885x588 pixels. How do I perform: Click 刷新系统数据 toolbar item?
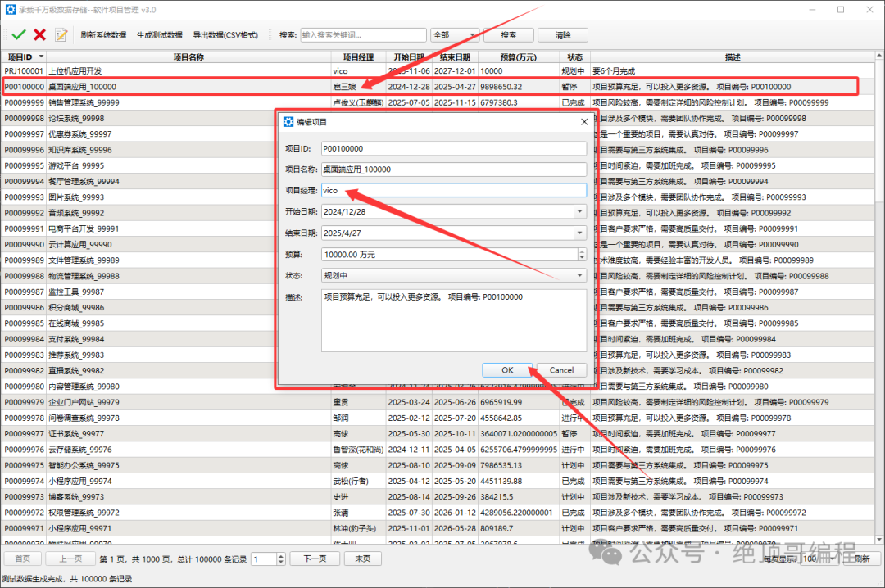103,35
